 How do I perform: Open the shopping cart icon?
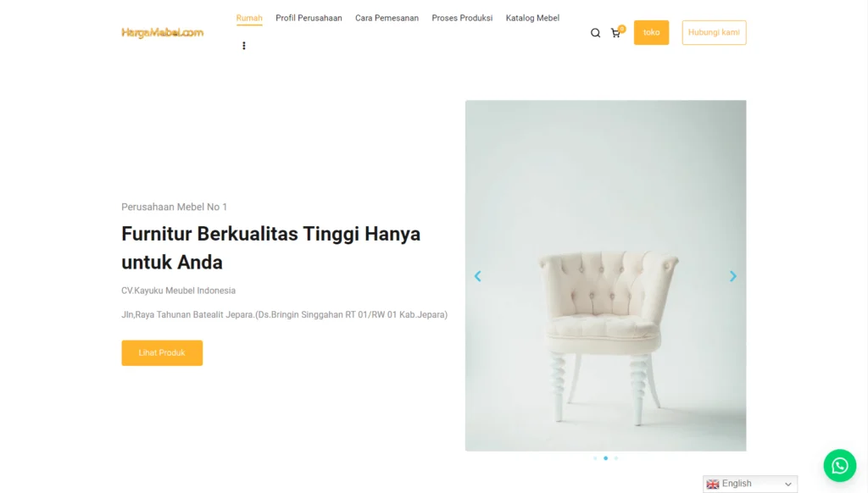pos(616,33)
